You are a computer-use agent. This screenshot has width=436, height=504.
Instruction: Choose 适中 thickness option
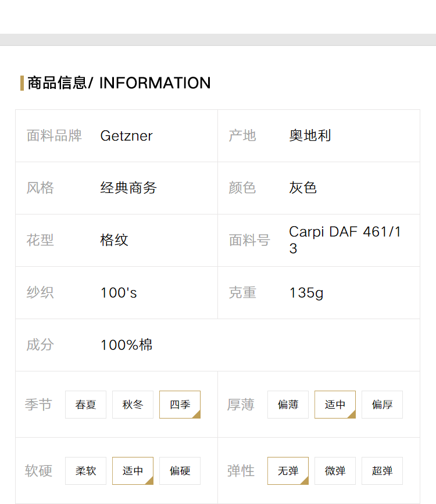(335, 405)
